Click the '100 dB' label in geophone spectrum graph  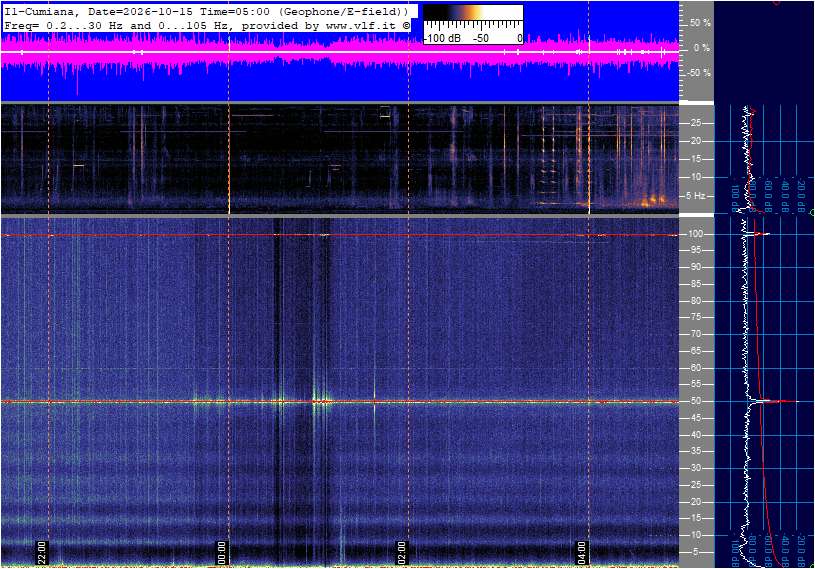pos(735,198)
